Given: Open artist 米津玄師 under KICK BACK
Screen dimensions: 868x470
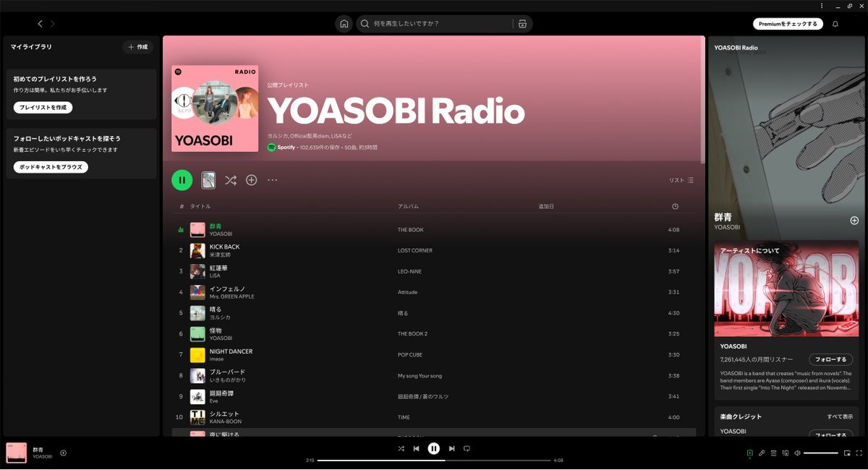Looking at the screenshot, I should pos(220,255).
